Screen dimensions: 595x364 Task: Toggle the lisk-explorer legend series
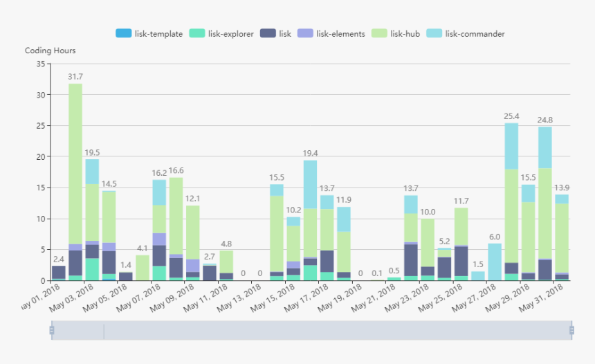point(221,33)
